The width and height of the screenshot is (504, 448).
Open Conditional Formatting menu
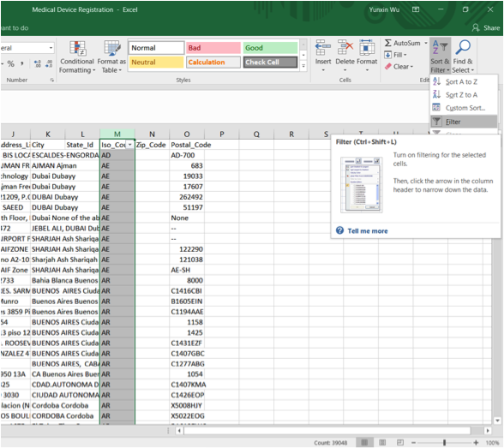pos(77,57)
